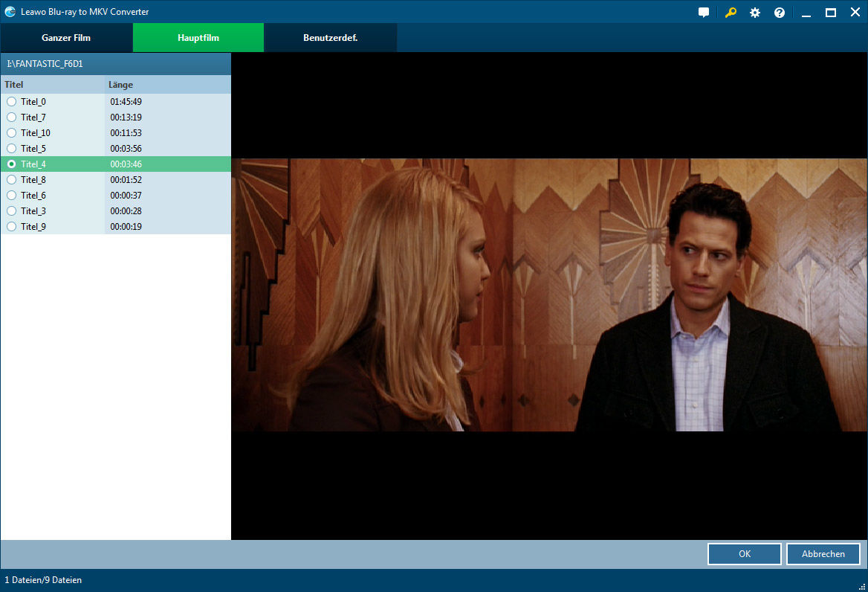
Task: Select the Titel_7 radio button
Action: (x=12, y=118)
